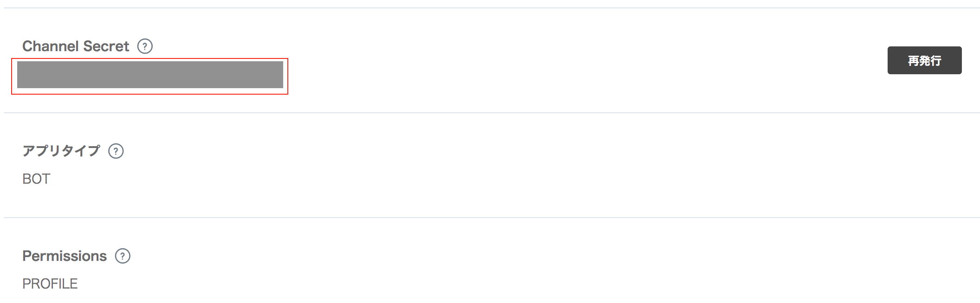Image resolution: width=980 pixels, height=303 pixels.
Task: Click the Channel Secret section heading
Action: (x=76, y=46)
